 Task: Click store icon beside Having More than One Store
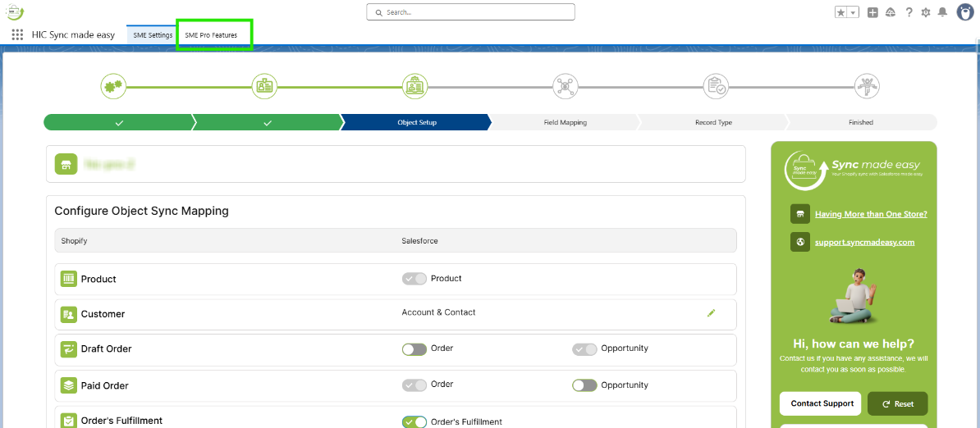[x=800, y=214]
